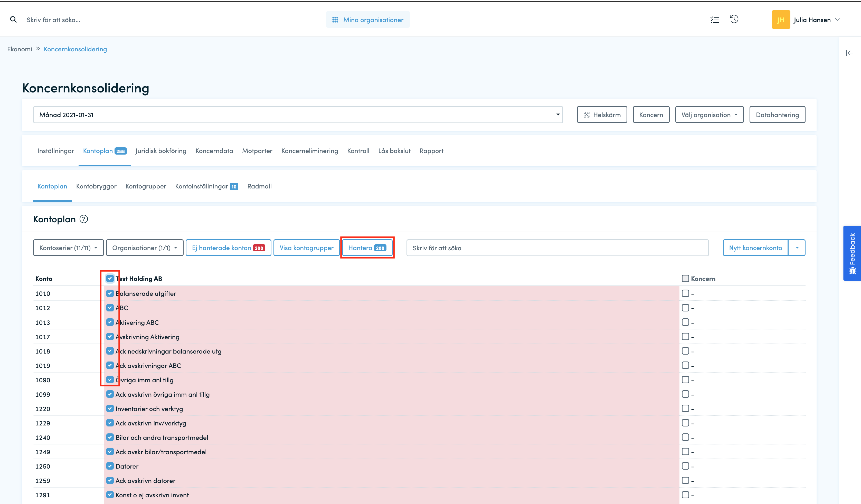Open the Julia Hansen user menu chevron
Screen dimensions: 861x504
pyautogui.click(x=837, y=20)
